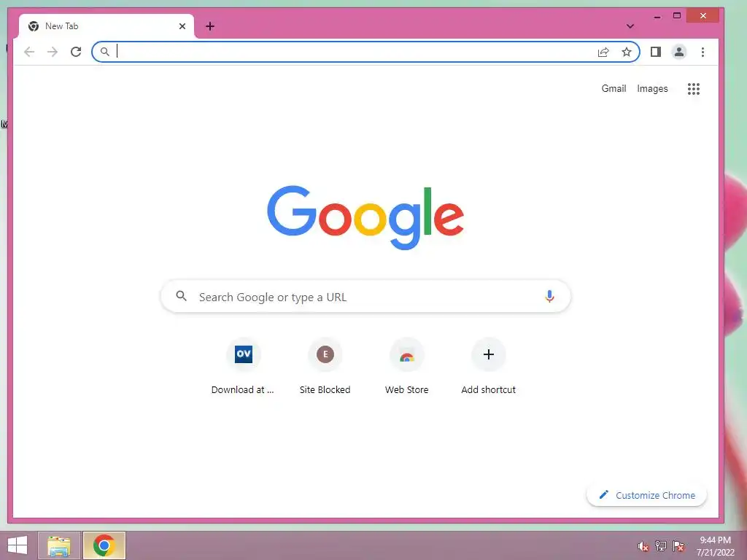Click the muted volume tray icon
Screen dimensions: 747x560
643,546
